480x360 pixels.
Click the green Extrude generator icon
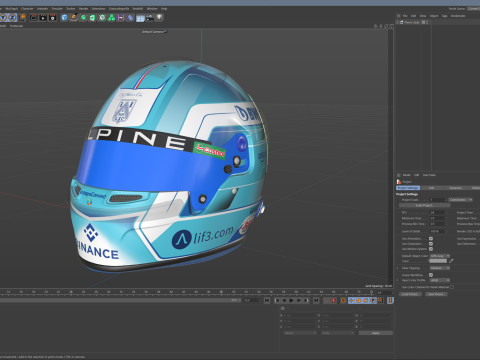pos(93,17)
